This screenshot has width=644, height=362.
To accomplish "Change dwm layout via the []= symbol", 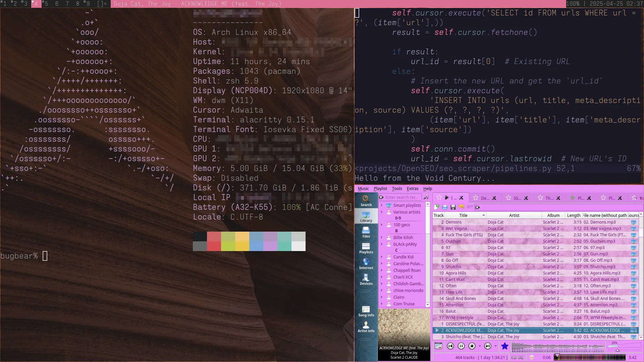I will tap(102, 4).
